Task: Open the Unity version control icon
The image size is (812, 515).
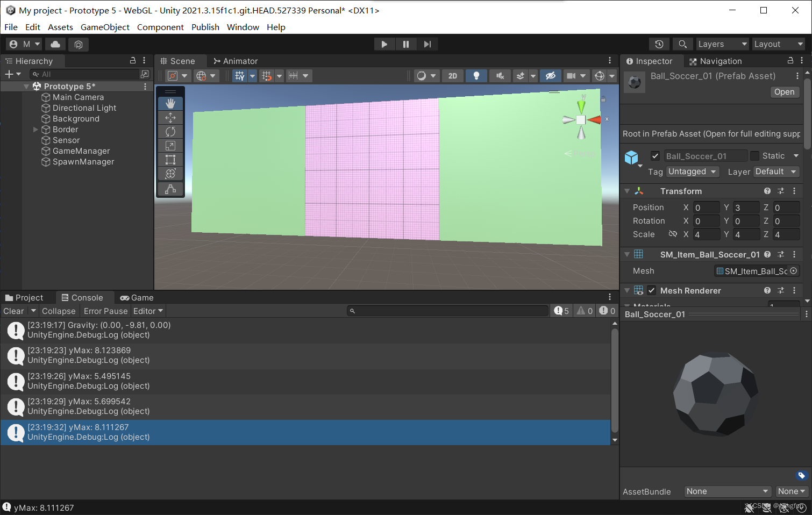Action: (x=79, y=44)
